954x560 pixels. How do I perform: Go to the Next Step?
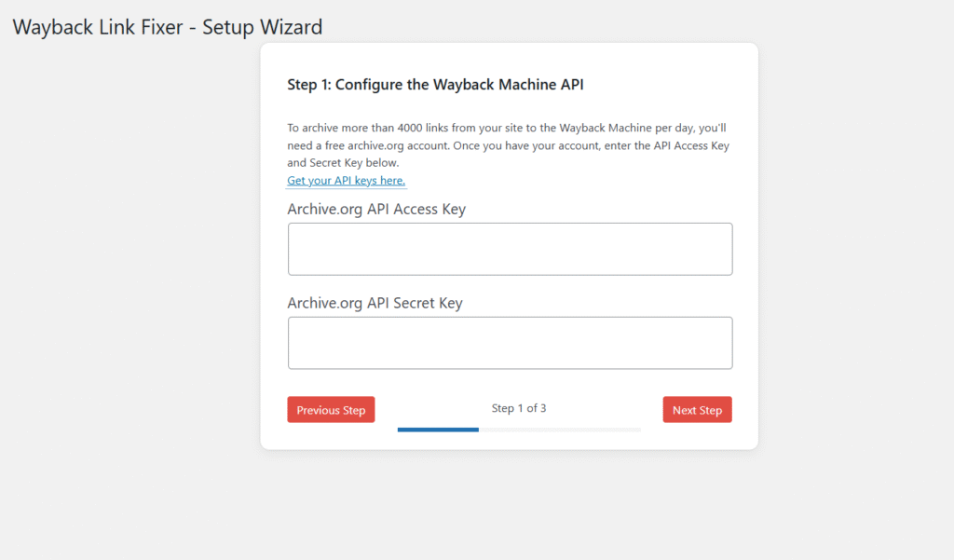[x=697, y=410]
